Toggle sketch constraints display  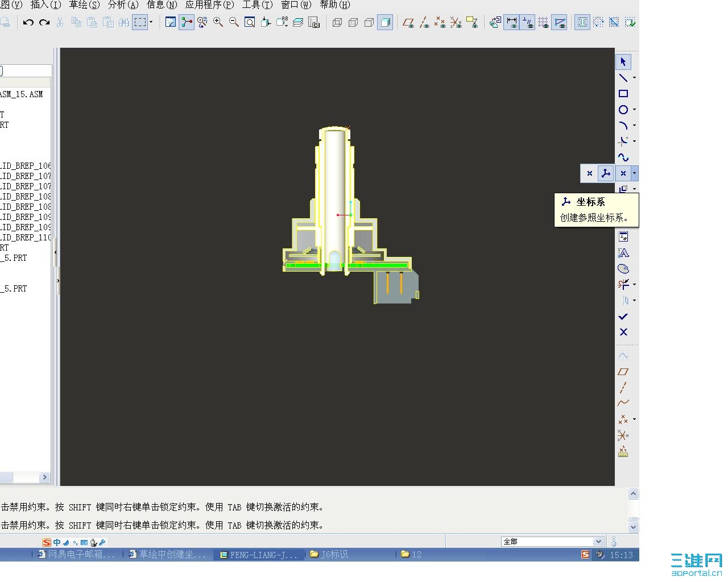[528, 22]
